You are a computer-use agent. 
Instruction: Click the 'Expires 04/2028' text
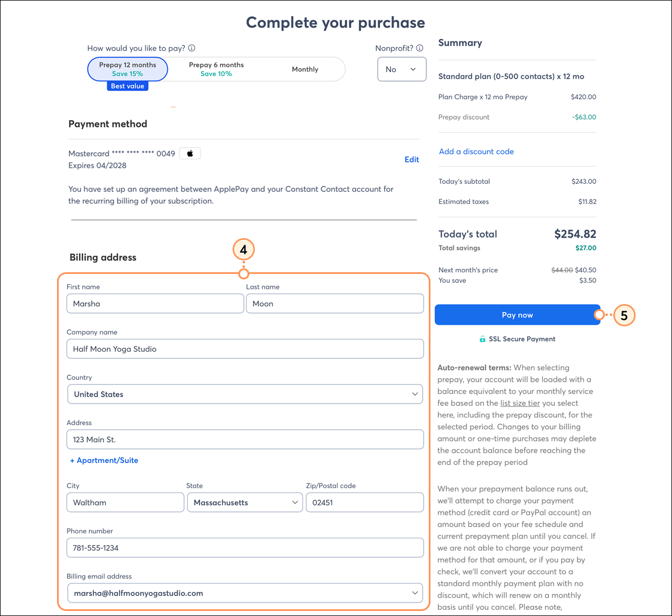pos(97,165)
